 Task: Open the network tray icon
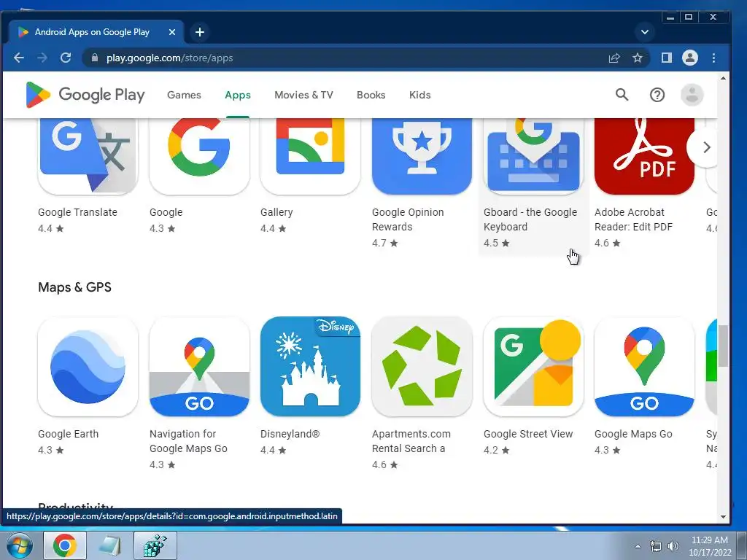coord(656,546)
